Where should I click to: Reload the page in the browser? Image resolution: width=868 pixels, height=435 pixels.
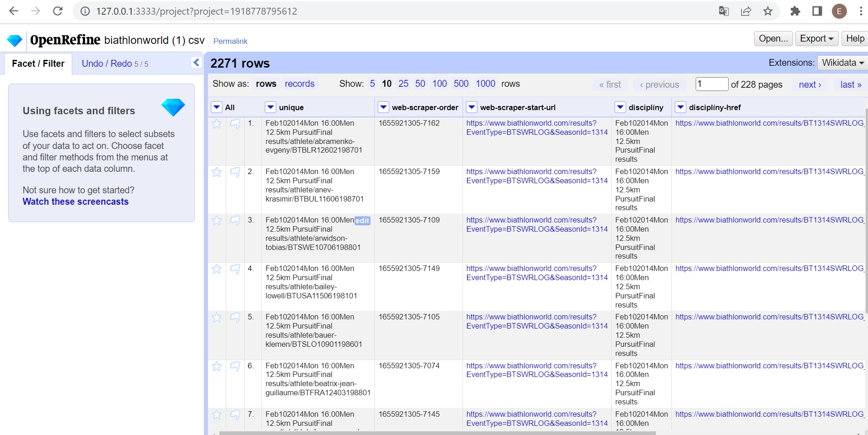coord(58,11)
